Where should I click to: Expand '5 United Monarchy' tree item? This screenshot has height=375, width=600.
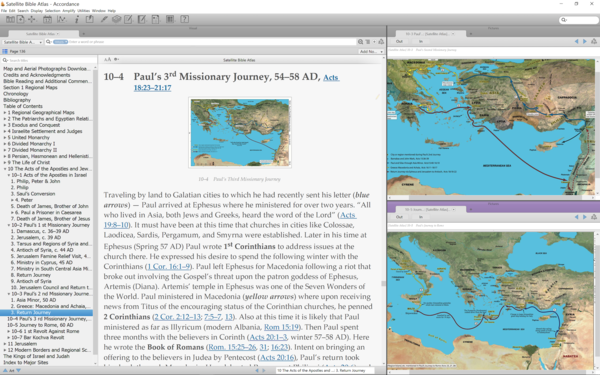point(5,137)
